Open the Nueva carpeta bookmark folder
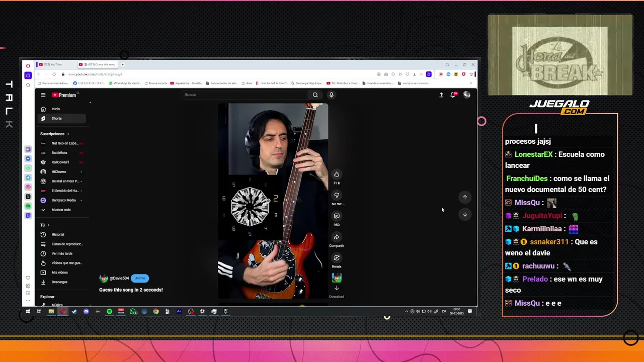 [x=156, y=83]
